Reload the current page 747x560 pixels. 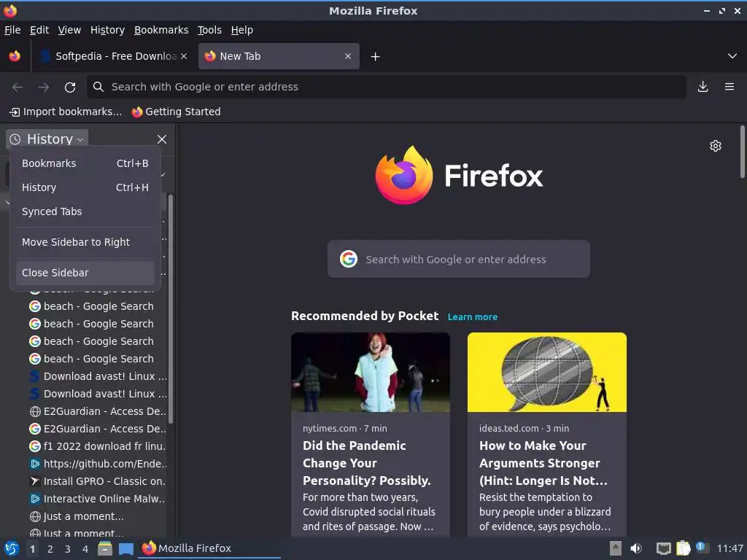(70, 87)
